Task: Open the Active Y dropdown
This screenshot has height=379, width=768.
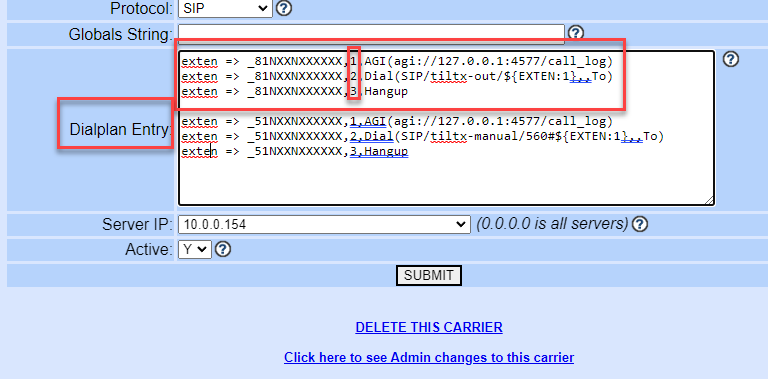Action: coord(195,249)
